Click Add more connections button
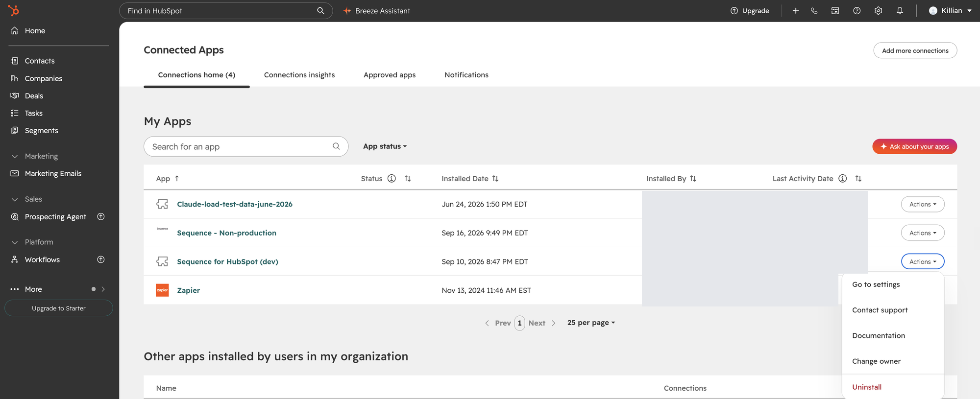This screenshot has width=980, height=399. pos(915,50)
